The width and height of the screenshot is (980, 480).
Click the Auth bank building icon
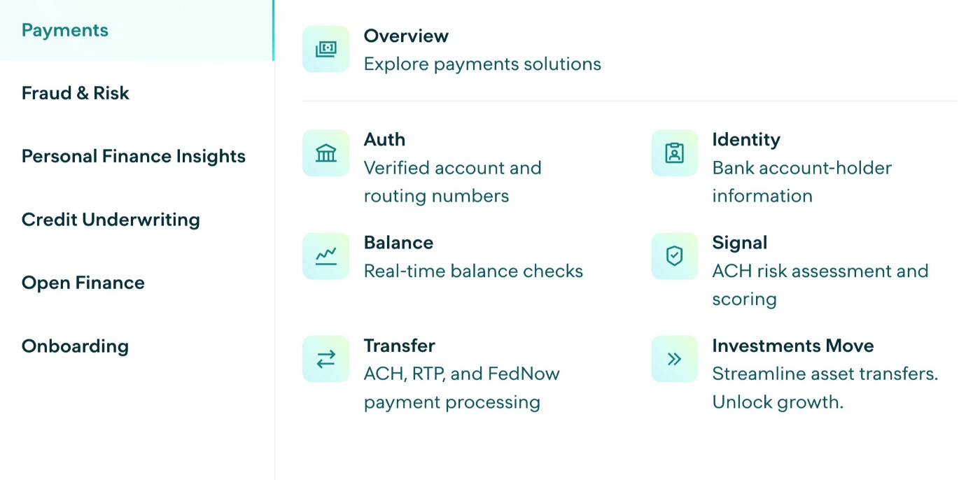(x=325, y=153)
